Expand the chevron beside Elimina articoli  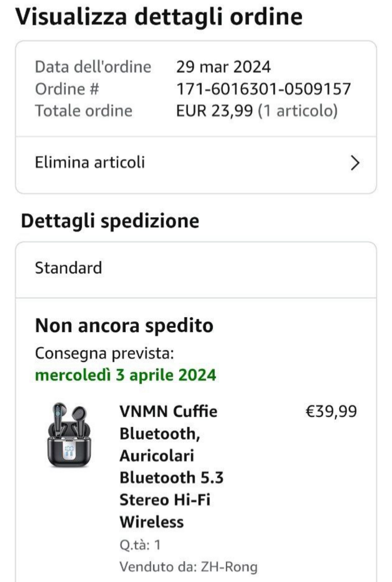coord(355,163)
